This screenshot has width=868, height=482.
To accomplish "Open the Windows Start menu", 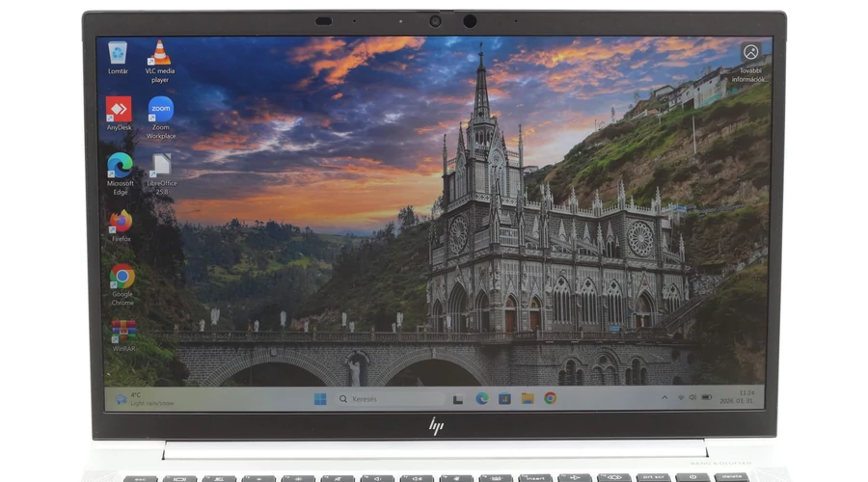I will pos(320,398).
